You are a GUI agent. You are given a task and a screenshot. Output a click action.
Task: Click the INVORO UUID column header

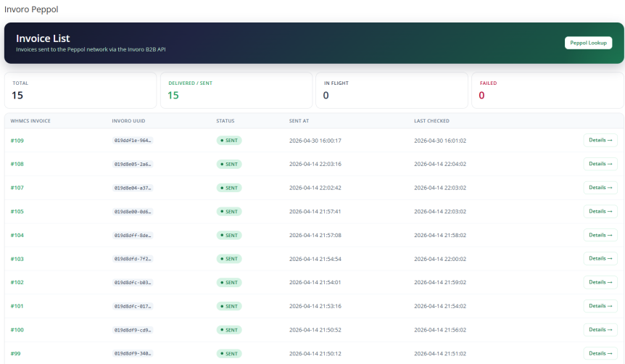click(x=128, y=121)
